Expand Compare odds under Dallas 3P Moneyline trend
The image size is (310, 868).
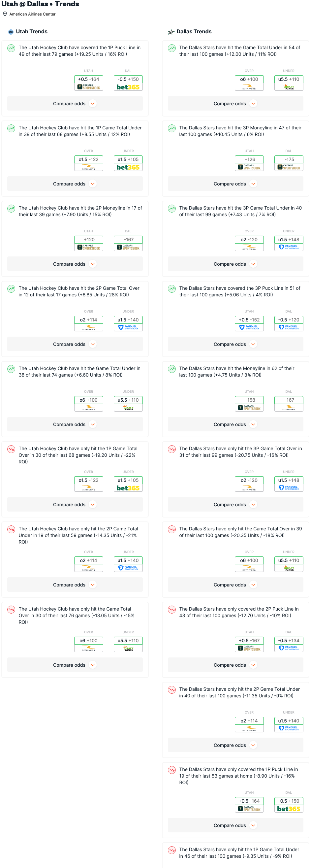tap(235, 184)
